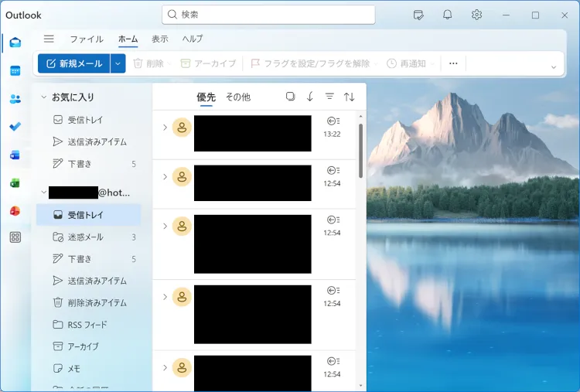Image resolution: width=580 pixels, height=392 pixels.
Task: Click the アーカイブ button
Action: [x=208, y=63]
